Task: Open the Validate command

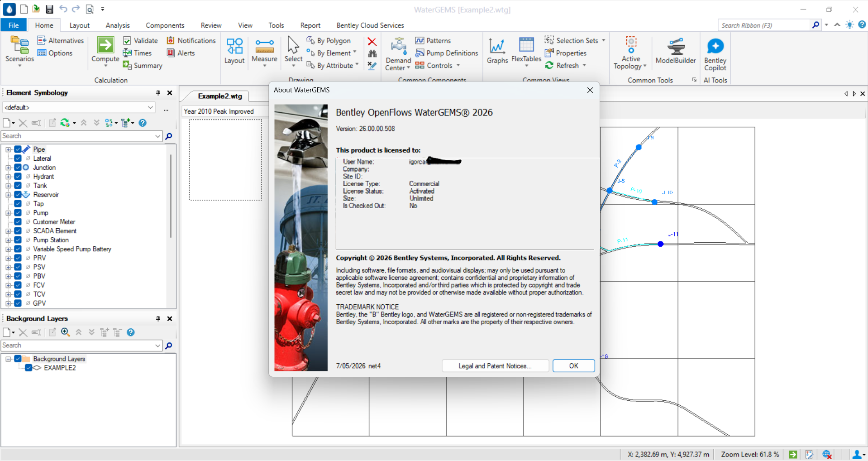Action: coord(140,40)
